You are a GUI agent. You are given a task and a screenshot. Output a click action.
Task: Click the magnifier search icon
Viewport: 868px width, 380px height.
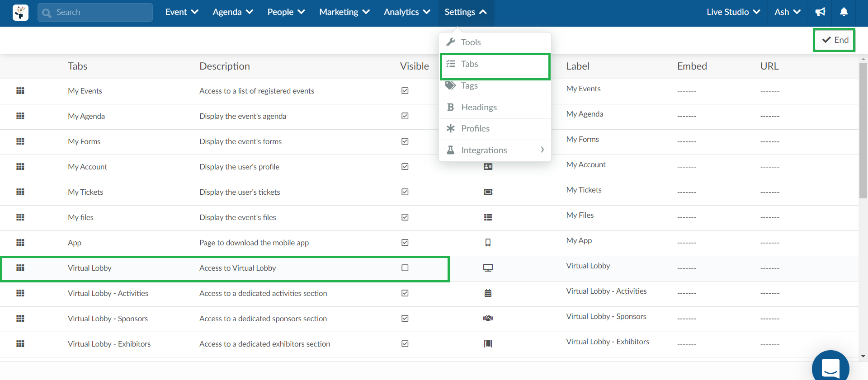(47, 13)
